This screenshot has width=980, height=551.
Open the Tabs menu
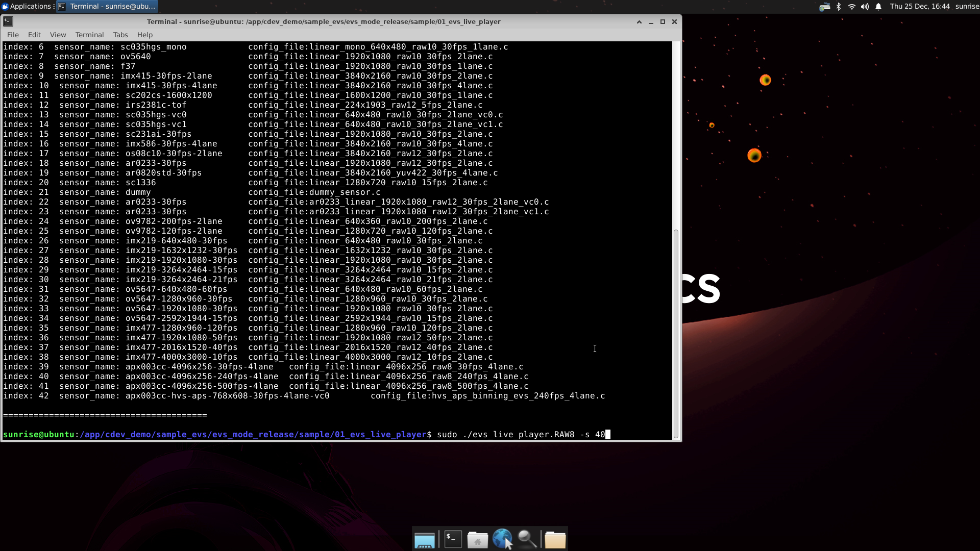pos(120,35)
